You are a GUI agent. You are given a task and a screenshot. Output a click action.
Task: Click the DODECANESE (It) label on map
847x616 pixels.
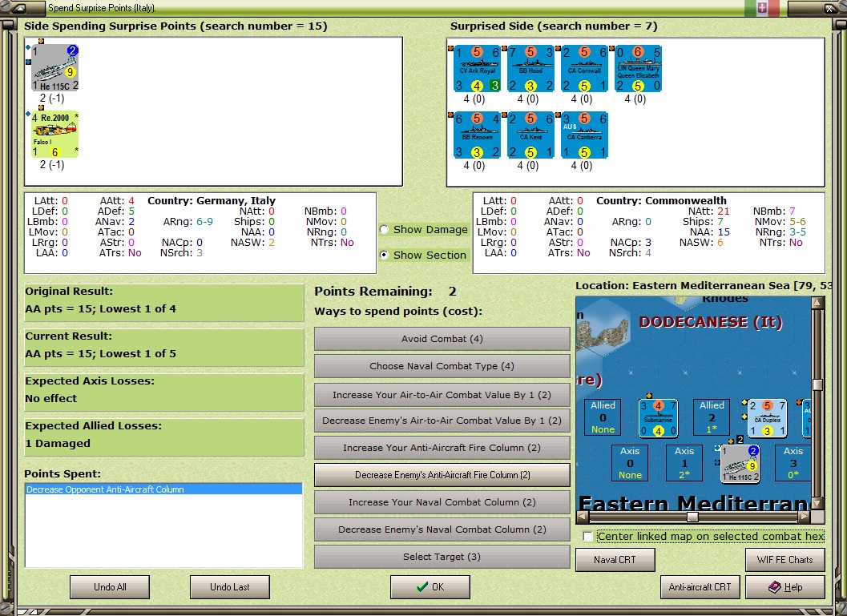coord(711,322)
